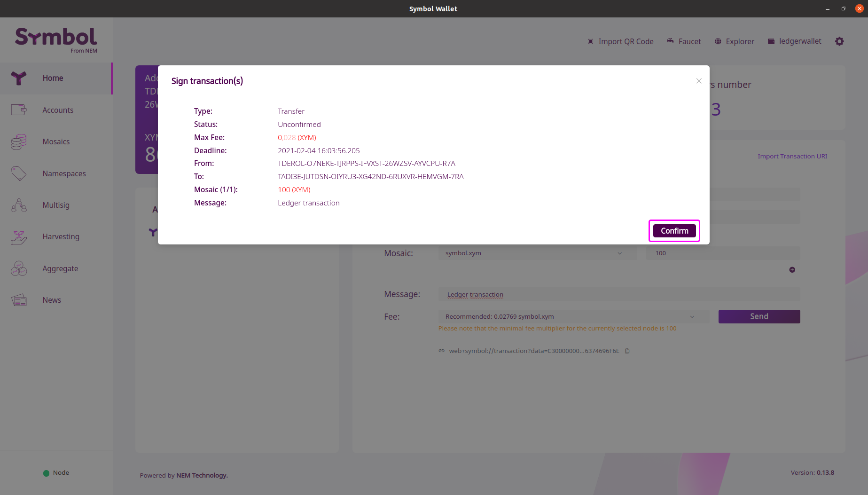Click the ledgerwallet profile icon
This screenshot has height=495, width=868.
[x=771, y=41]
